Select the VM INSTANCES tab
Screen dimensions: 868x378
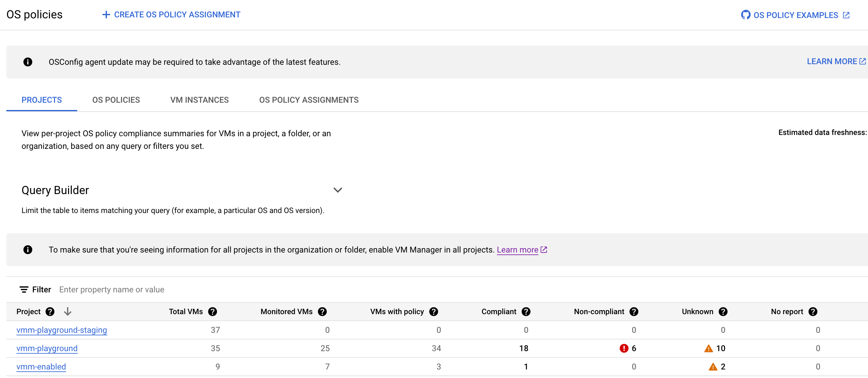(x=199, y=100)
